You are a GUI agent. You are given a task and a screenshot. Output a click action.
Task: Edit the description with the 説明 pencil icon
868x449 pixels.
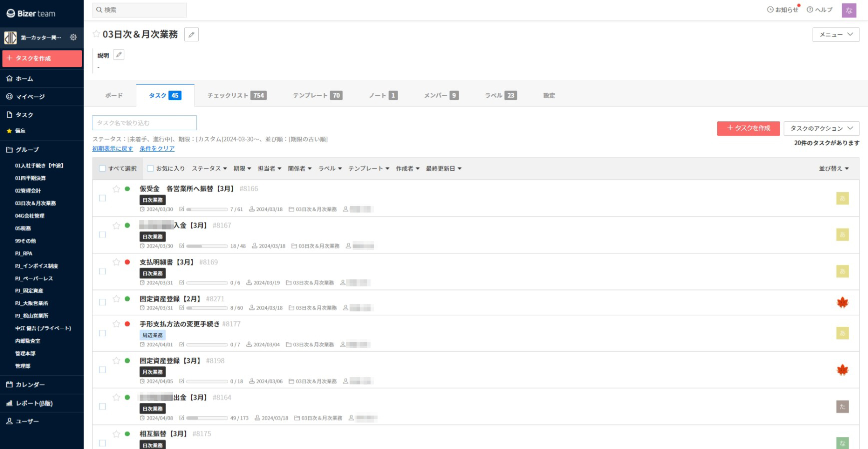point(118,55)
